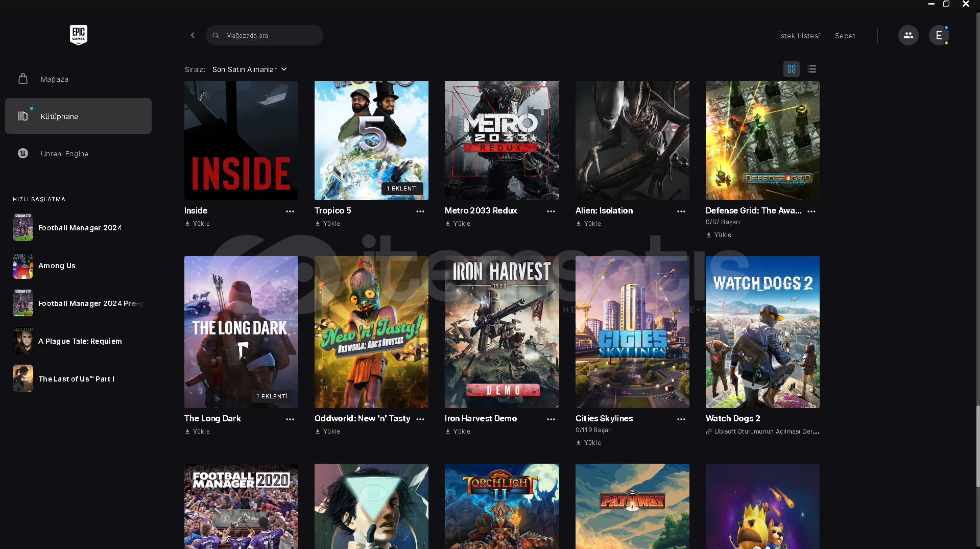
Task: Click the vertical scrollbar thumb
Action: 977,446
